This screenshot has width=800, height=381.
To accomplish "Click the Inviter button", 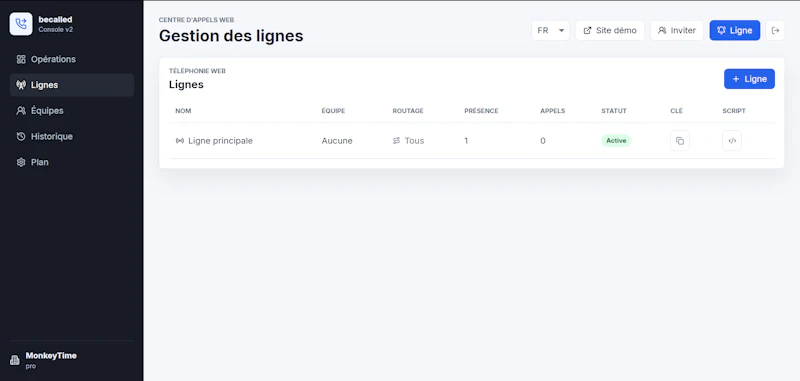I will pos(677,31).
